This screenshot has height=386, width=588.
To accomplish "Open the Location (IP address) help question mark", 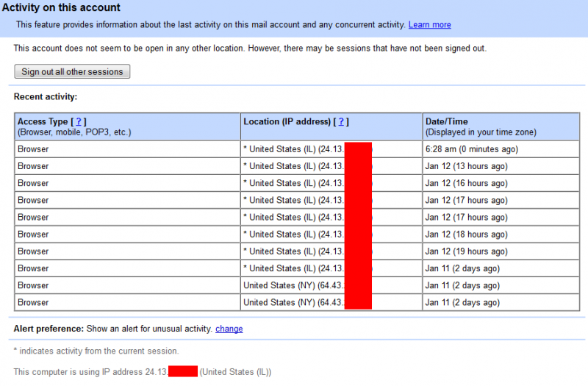I will coord(341,121).
